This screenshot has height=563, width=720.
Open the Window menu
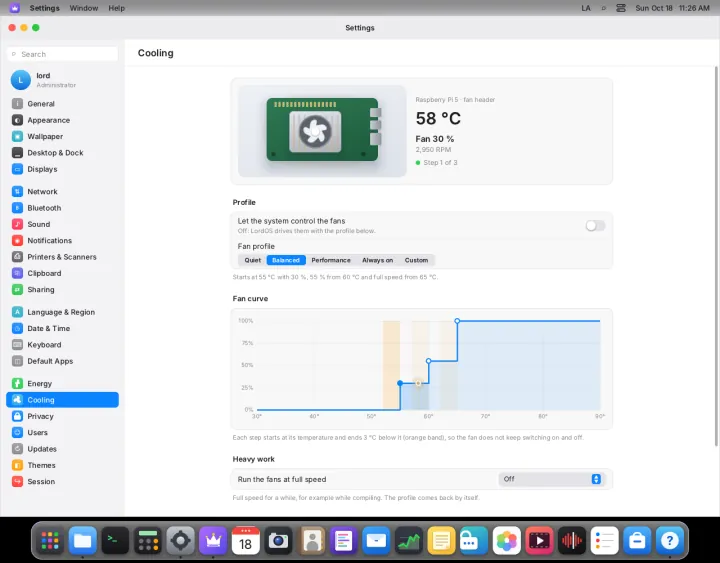(84, 8)
